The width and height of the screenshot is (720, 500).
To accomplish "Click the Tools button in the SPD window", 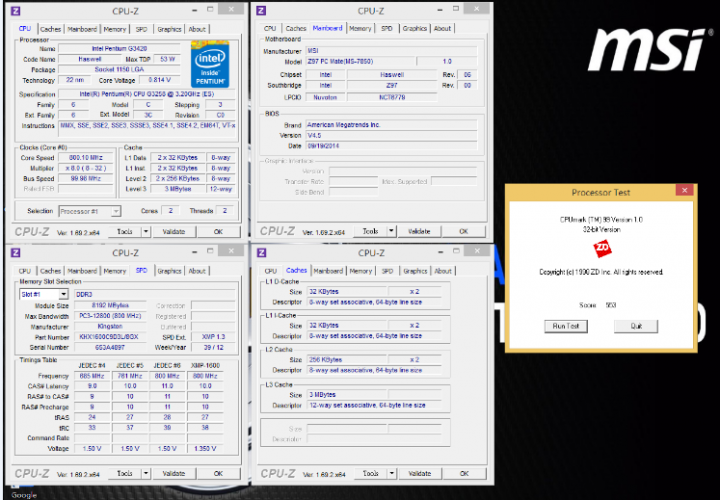I will click(124, 473).
